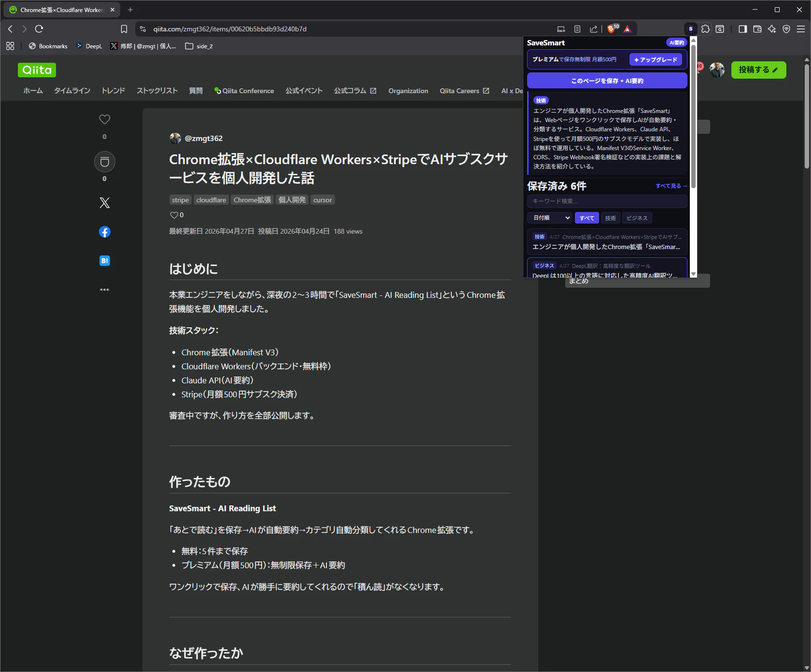Share the article on X
The width and height of the screenshot is (811, 672).
pyautogui.click(x=105, y=203)
